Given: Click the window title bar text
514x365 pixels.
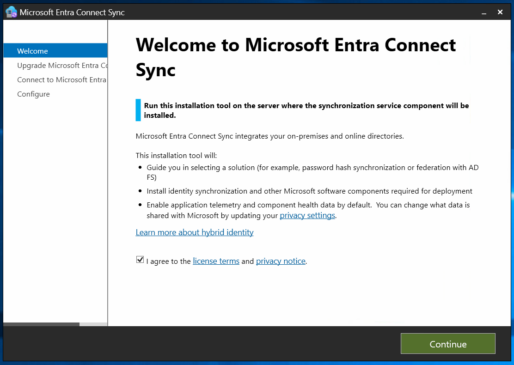Looking at the screenshot, I should click(72, 12).
